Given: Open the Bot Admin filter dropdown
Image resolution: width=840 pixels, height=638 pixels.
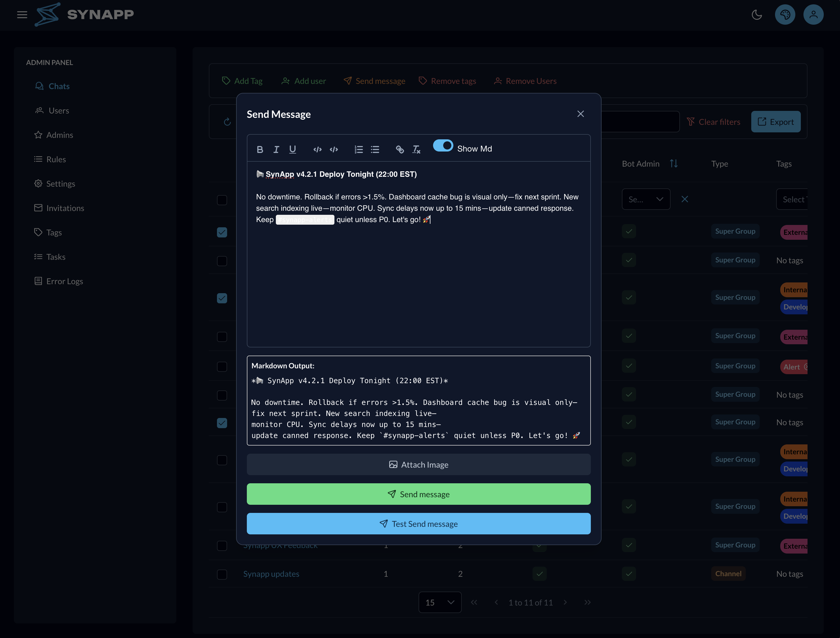Looking at the screenshot, I should point(646,199).
